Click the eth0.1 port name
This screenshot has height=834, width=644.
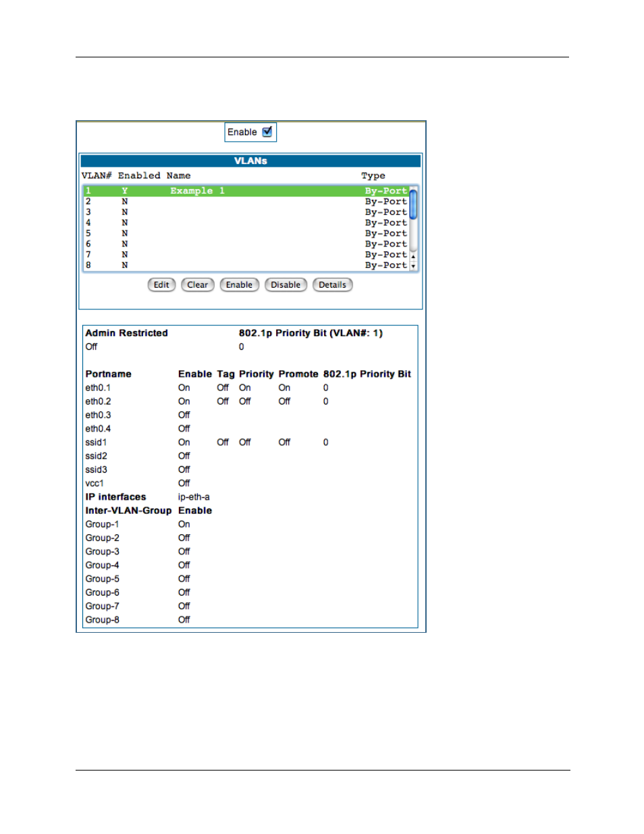[x=98, y=388]
